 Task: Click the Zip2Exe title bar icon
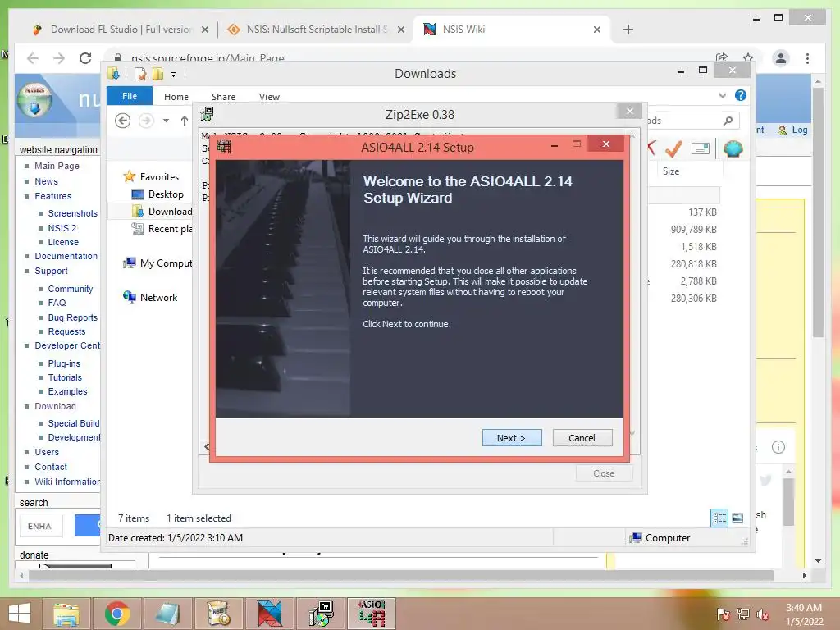click(x=207, y=114)
